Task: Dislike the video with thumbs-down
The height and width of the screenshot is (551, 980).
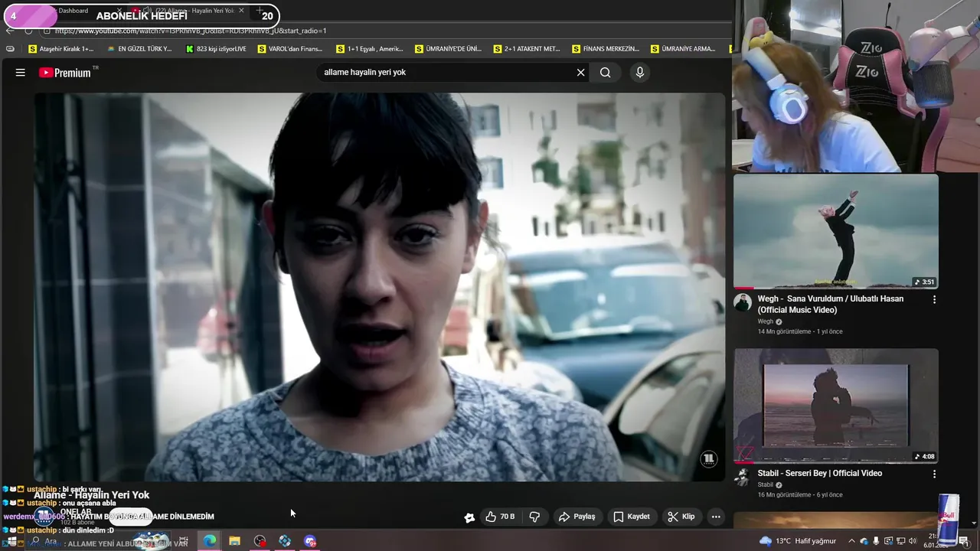Action: click(534, 517)
